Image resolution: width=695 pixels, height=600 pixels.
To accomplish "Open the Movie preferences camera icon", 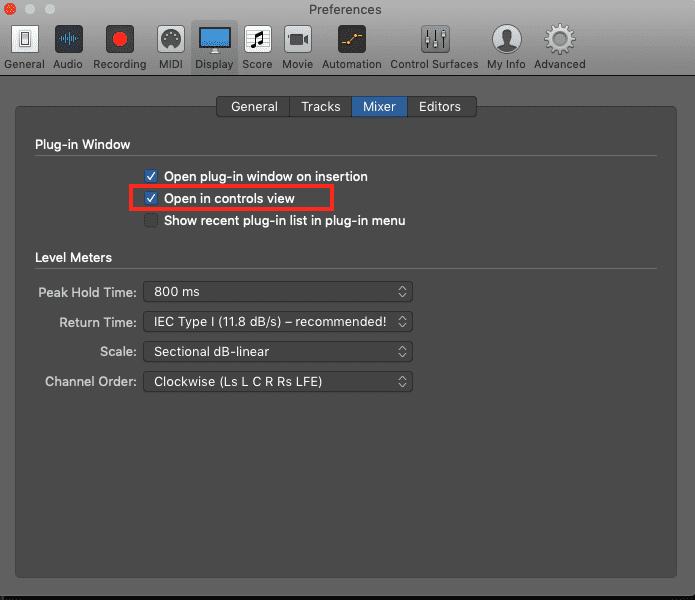I will [298, 39].
